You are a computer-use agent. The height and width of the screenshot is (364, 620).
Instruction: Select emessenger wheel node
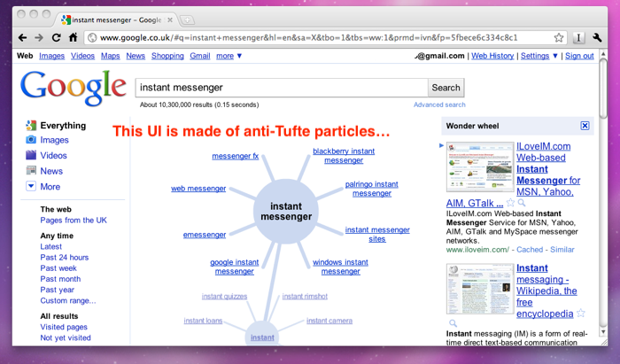tap(205, 235)
